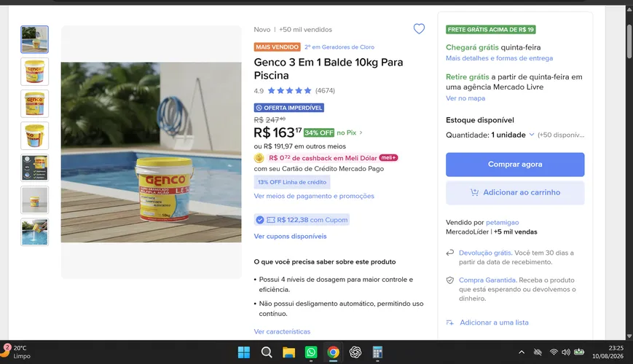
Task: Click the MAIS VENDIDO badge
Action: pos(277,47)
